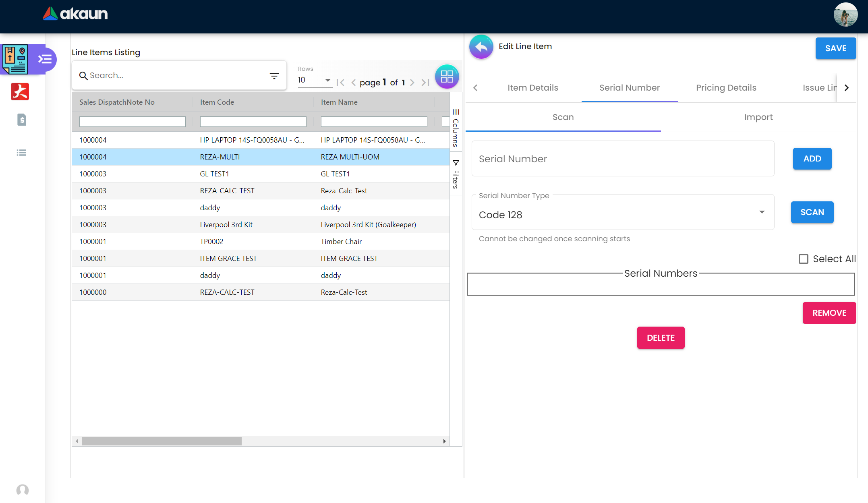Click the list icon in left sidebar
The width and height of the screenshot is (868, 503).
[x=21, y=153]
